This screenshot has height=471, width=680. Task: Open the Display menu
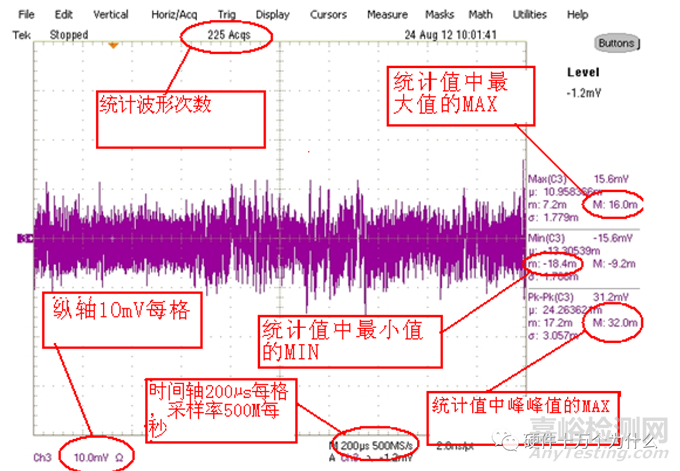point(272,16)
